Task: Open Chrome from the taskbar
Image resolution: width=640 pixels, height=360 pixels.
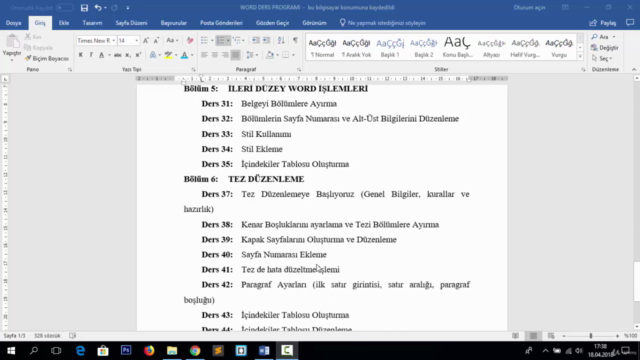Action: click(195, 350)
